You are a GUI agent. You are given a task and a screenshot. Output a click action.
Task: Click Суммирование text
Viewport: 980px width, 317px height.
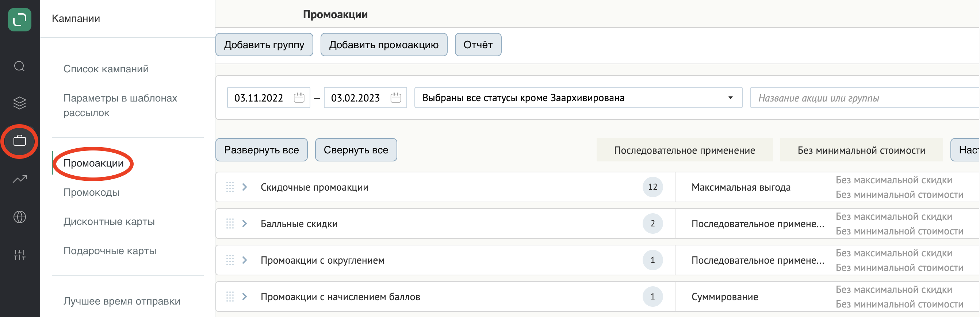click(725, 297)
